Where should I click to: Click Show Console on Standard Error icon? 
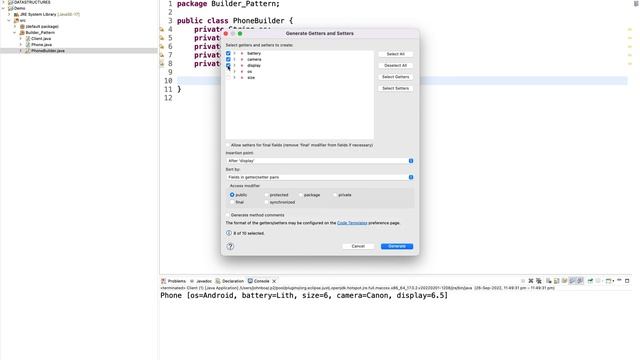tap(580, 281)
